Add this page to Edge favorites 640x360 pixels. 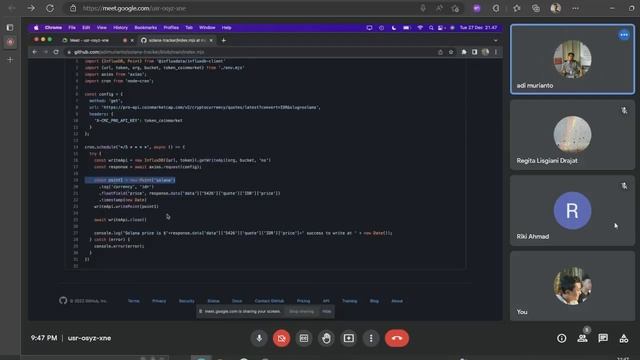tap(455, 8)
